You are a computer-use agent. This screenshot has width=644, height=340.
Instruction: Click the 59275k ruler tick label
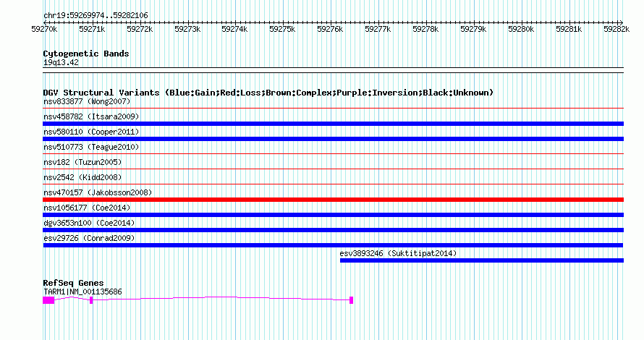282,29
